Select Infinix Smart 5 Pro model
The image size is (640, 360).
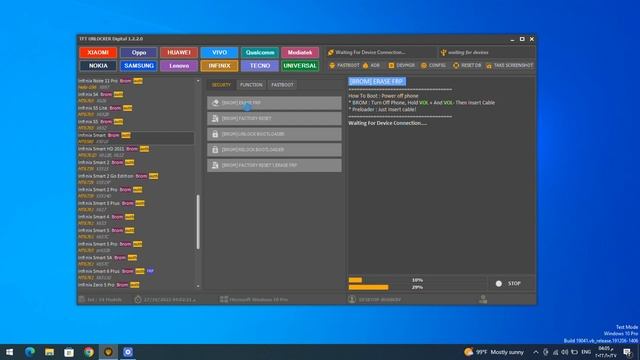pos(136,247)
